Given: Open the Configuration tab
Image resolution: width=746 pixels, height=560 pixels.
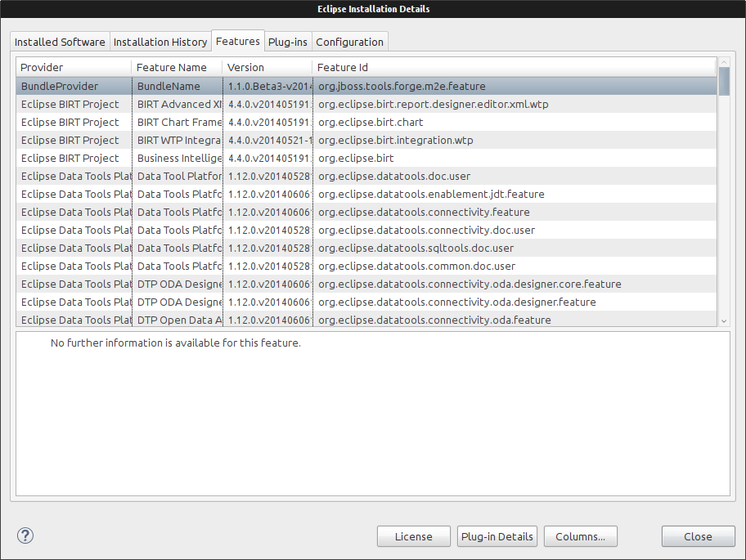Looking at the screenshot, I should coord(350,42).
